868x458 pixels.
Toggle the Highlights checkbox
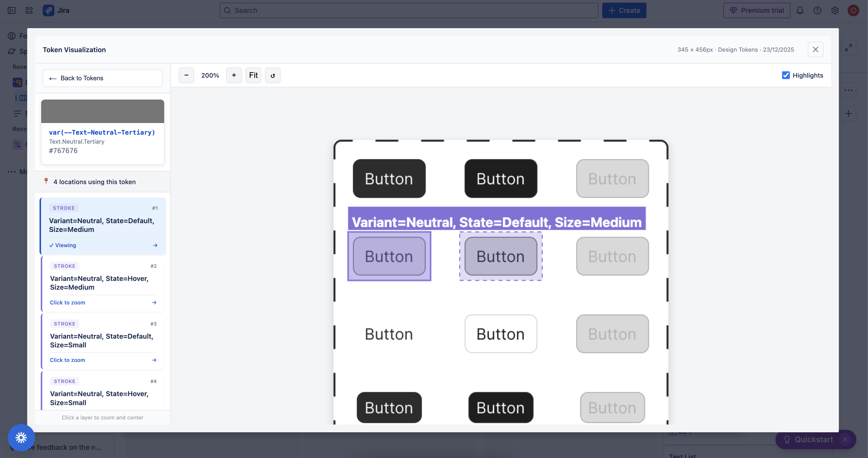click(x=786, y=75)
